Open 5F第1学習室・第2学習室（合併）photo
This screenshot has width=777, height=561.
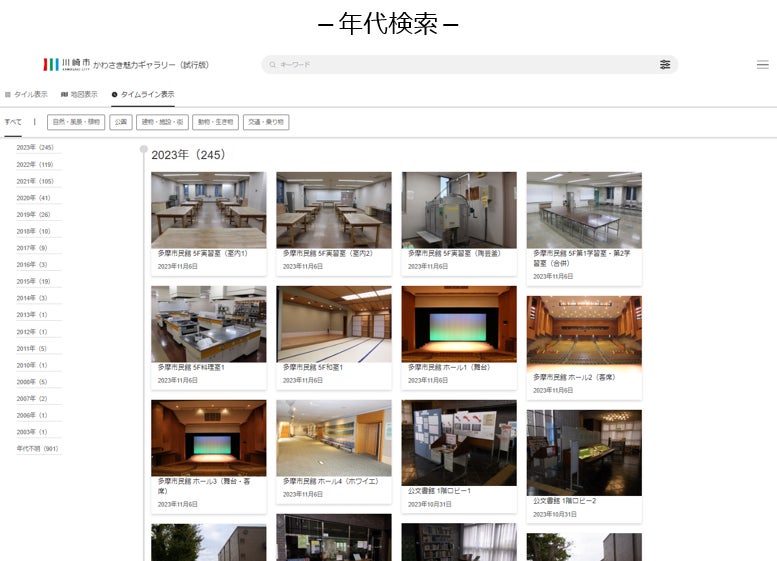[584, 210]
